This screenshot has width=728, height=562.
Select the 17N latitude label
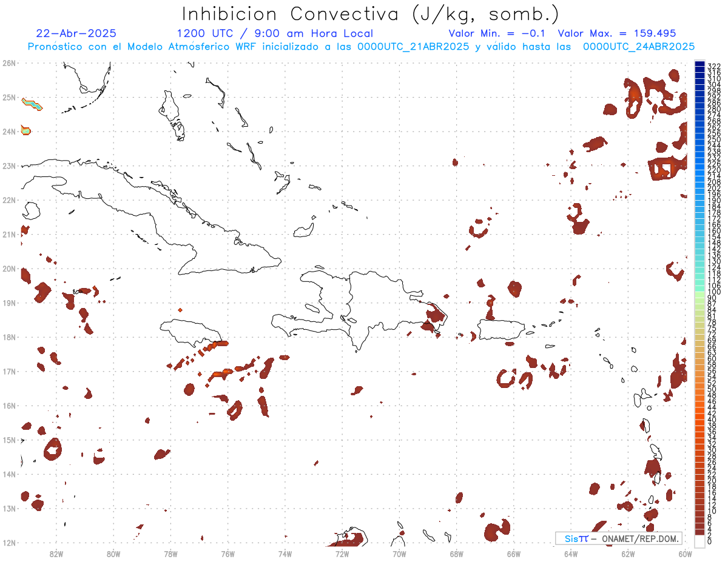[x=9, y=371]
